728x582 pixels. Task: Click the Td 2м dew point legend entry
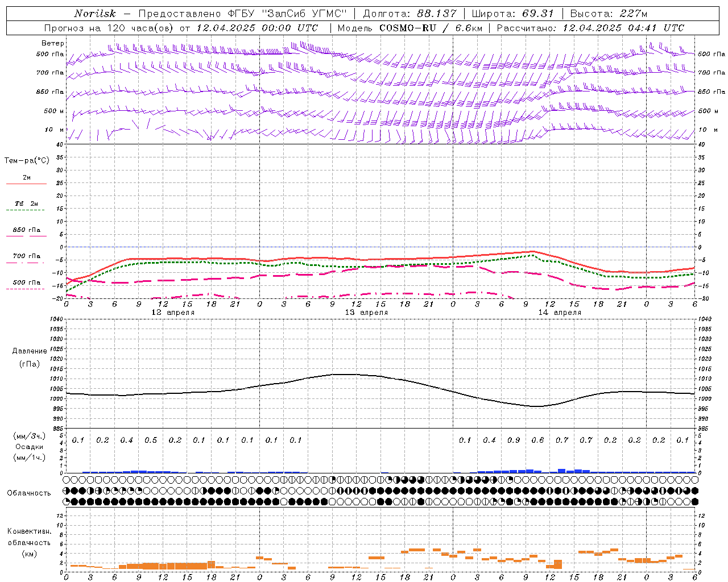coord(26,203)
